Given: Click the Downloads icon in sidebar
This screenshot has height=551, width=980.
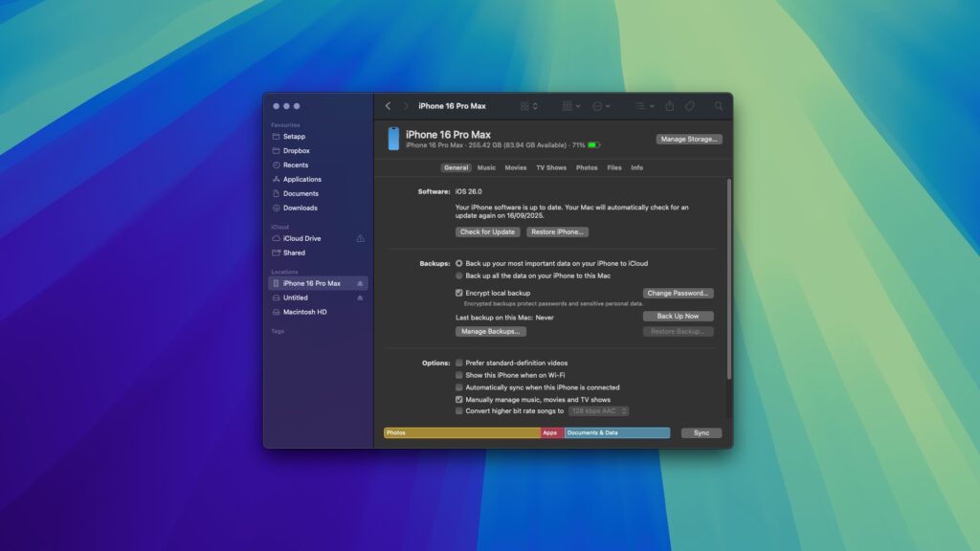Looking at the screenshot, I should coord(277,208).
